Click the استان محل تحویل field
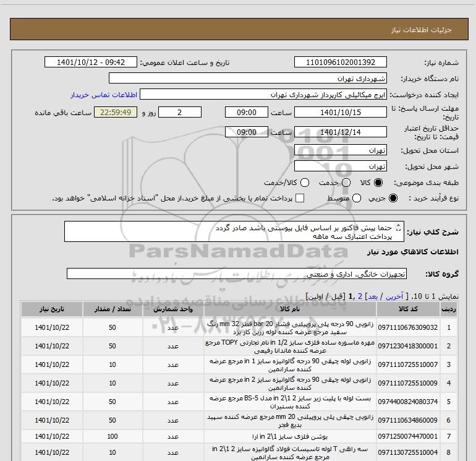 340,150
